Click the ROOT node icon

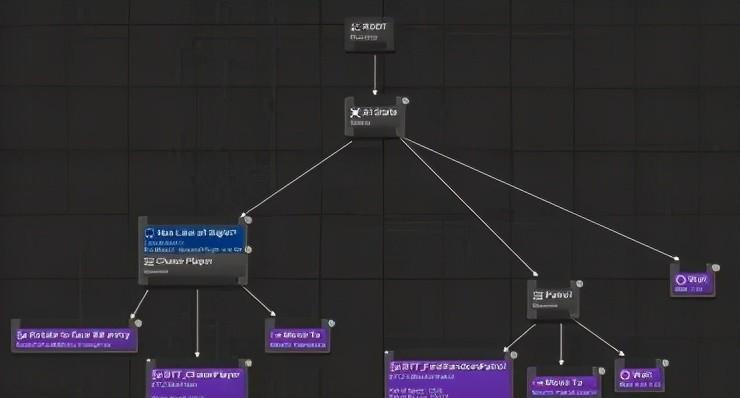tap(356, 27)
